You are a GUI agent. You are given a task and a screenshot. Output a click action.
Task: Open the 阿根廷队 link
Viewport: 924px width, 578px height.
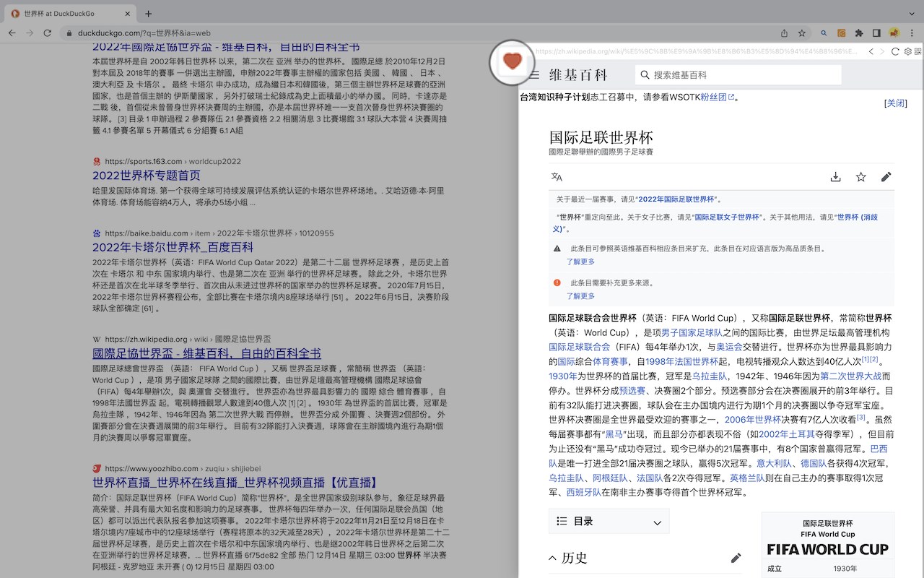pos(610,478)
